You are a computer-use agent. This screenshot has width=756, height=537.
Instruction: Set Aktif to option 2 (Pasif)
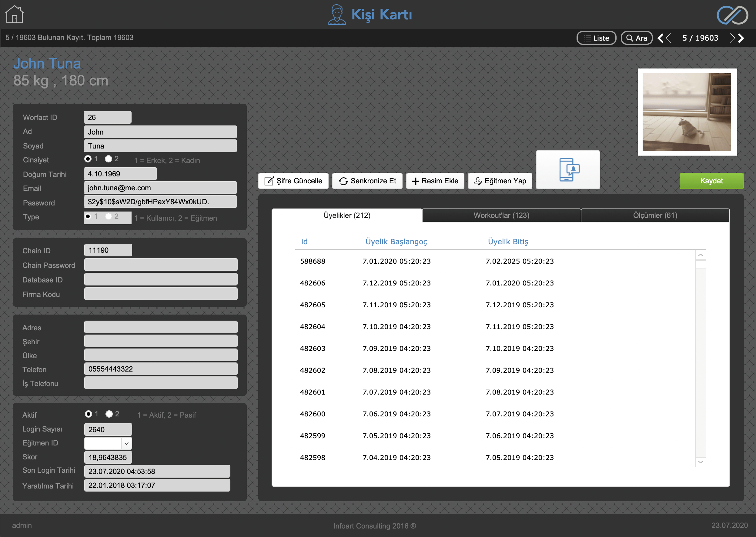click(109, 414)
